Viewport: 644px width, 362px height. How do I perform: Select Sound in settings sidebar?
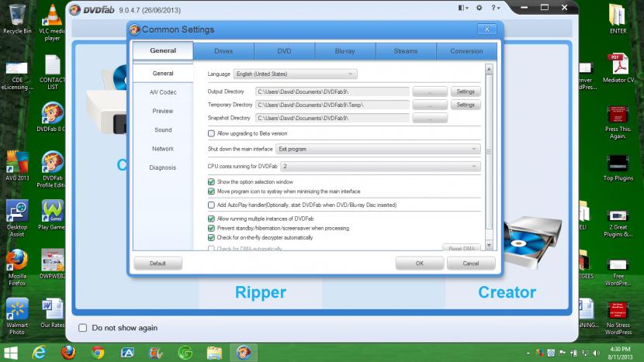click(163, 130)
